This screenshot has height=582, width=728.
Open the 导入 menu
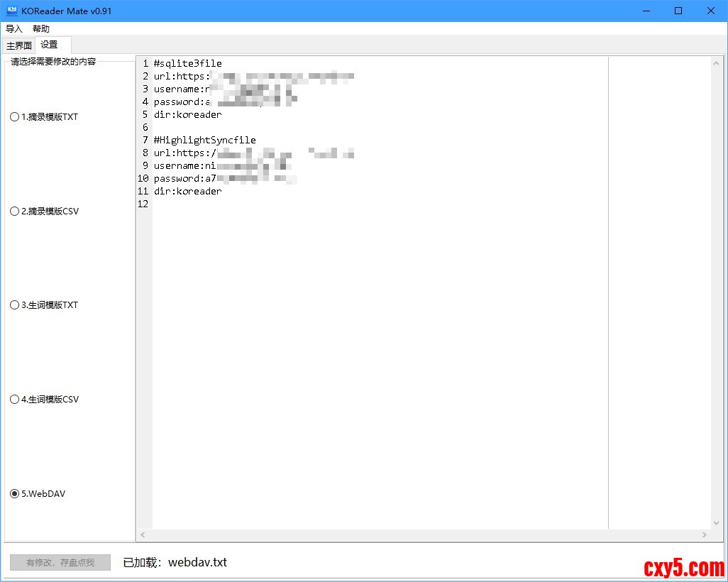click(14, 29)
